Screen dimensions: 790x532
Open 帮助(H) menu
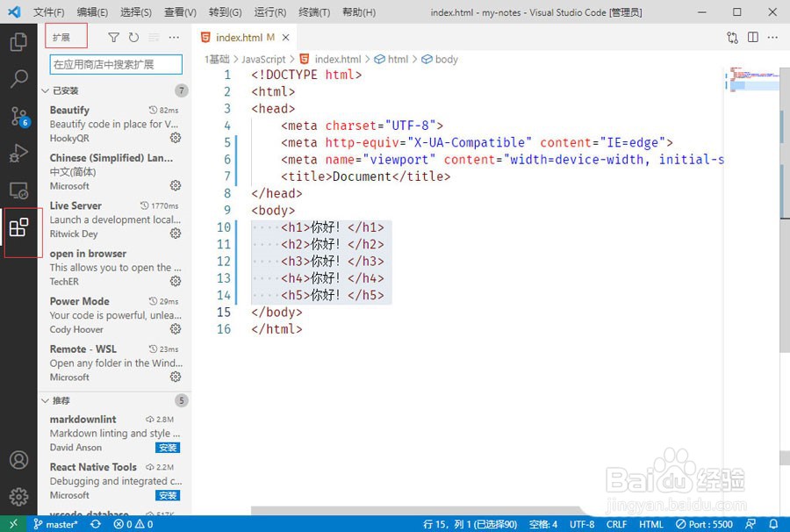click(359, 12)
